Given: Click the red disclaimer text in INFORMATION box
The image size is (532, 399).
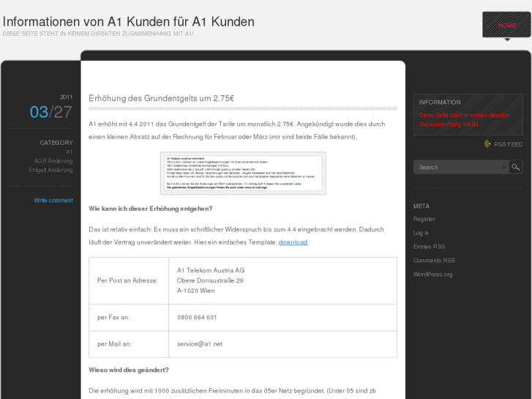Looking at the screenshot, I should (464, 119).
